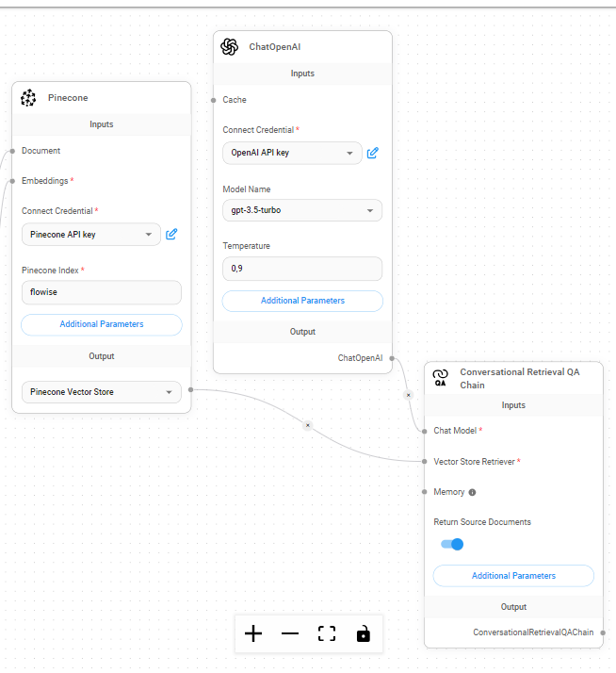This screenshot has width=616, height=673.
Task: Zoom in on the canvas
Action: coord(253,633)
